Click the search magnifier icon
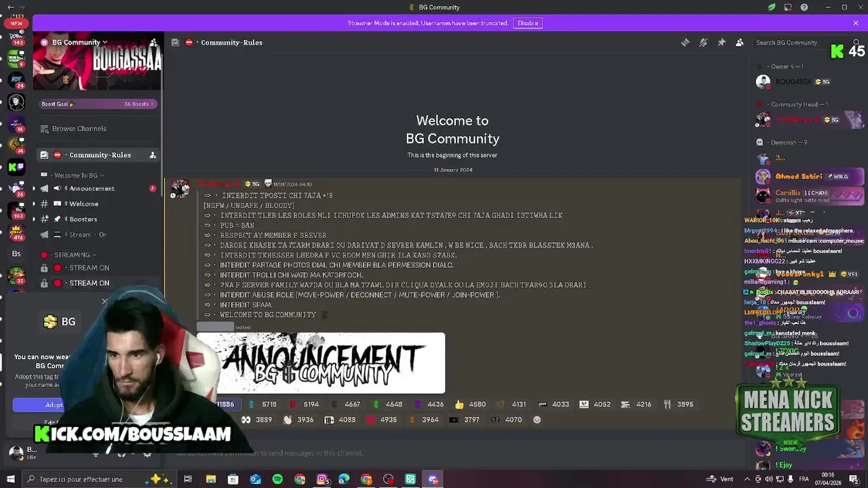Screen dimensions: 868x488 857,42
